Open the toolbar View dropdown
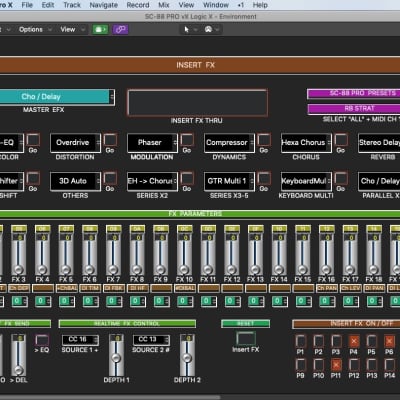Image resolution: width=400 pixels, height=400 pixels. click(72, 30)
